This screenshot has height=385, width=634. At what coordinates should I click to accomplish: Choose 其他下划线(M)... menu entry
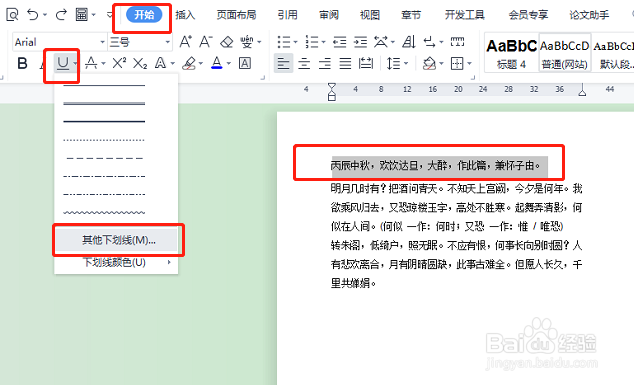tap(116, 240)
